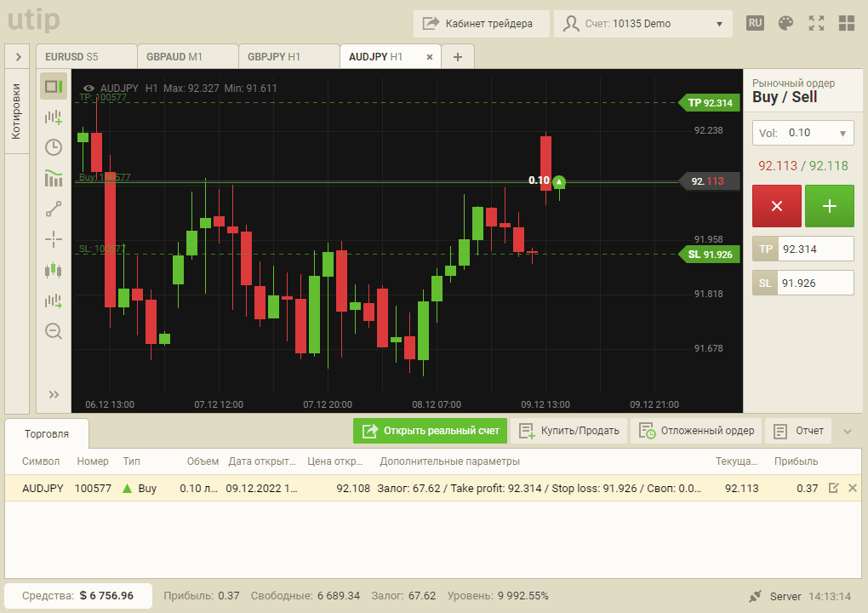Switch to the GBPJPY H1 tab
The height and width of the screenshot is (613, 868).
click(x=289, y=56)
